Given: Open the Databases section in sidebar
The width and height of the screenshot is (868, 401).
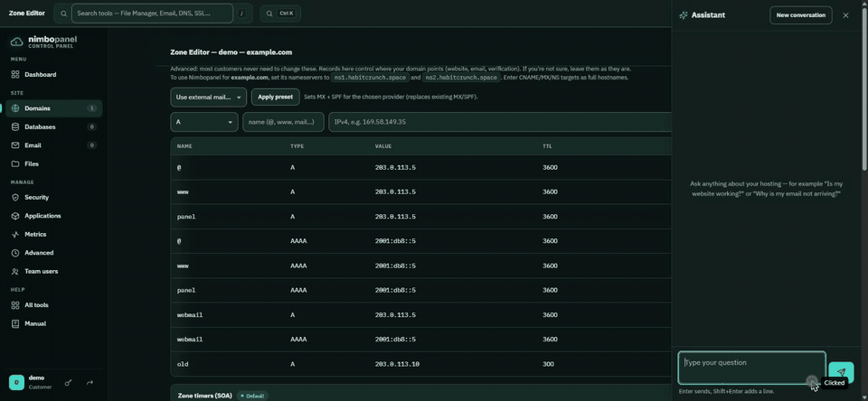Looking at the screenshot, I should coord(53,126).
